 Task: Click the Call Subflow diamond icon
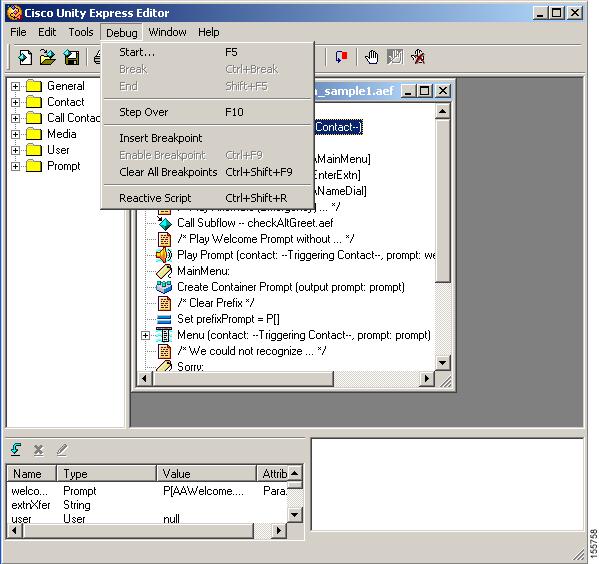pyautogui.click(x=165, y=223)
